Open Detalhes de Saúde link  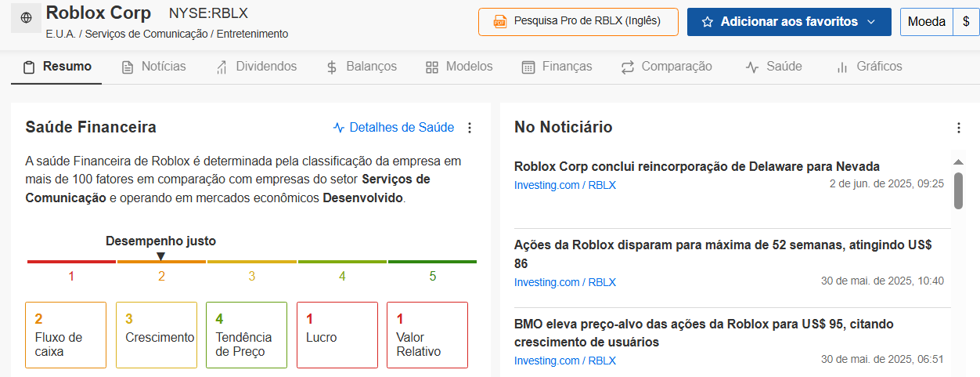coord(402,127)
